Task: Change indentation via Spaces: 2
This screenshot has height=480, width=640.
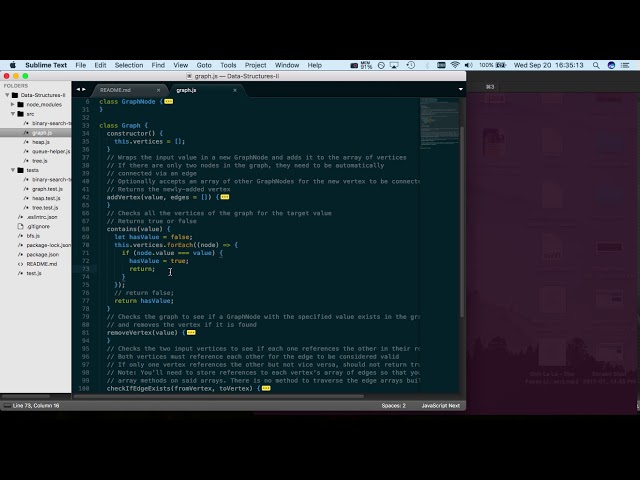Action: [393, 406]
